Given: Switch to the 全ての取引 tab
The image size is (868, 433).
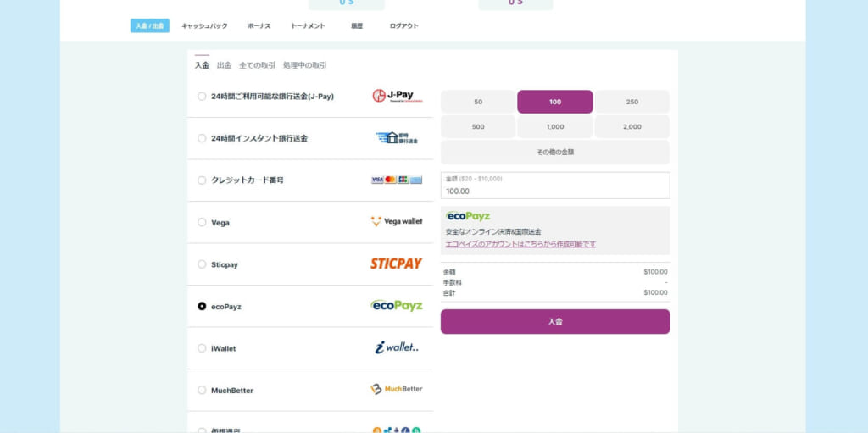Looking at the screenshot, I should coord(258,64).
